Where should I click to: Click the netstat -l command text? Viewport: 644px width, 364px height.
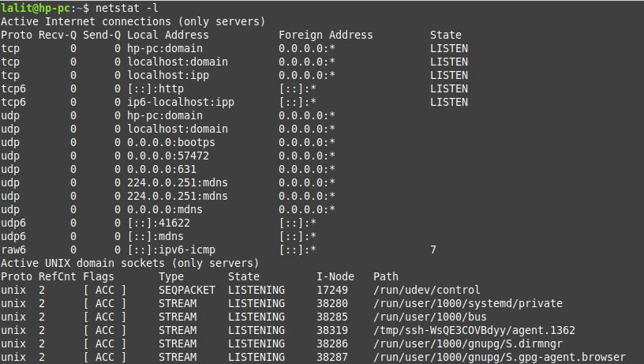tap(127, 8)
